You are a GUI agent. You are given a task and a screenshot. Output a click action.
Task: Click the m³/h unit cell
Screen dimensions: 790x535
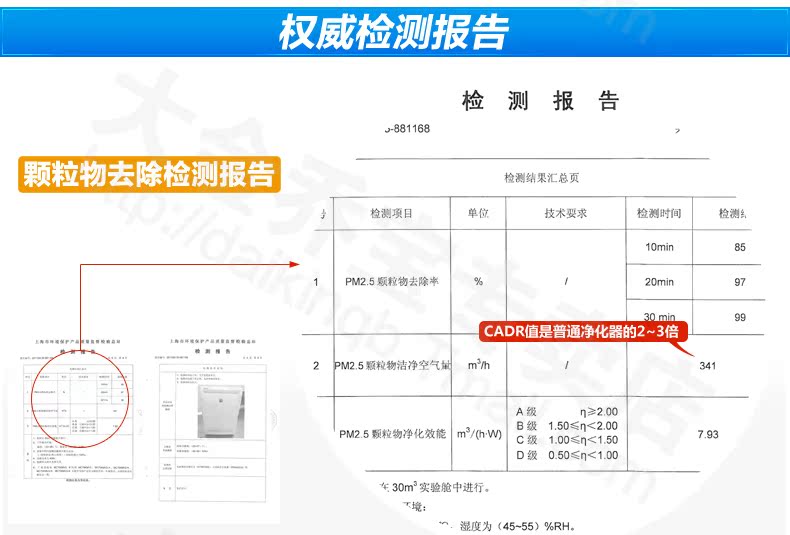click(x=478, y=364)
